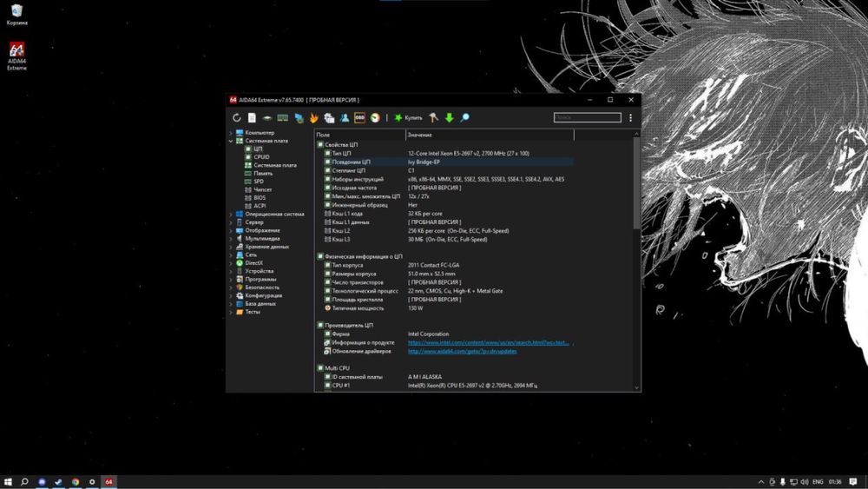Open the OSD panel toolbar icon
The width and height of the screenshot is (868, 489).
coord(359,118)
